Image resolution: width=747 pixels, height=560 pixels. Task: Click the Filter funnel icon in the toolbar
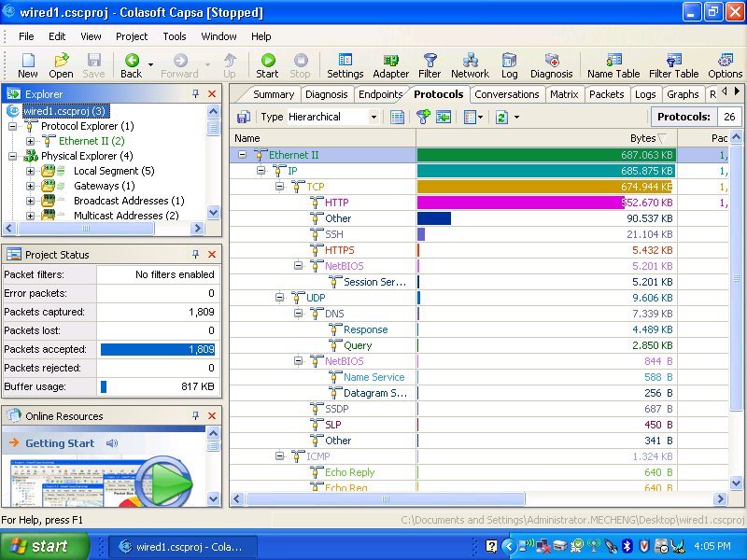430,65
